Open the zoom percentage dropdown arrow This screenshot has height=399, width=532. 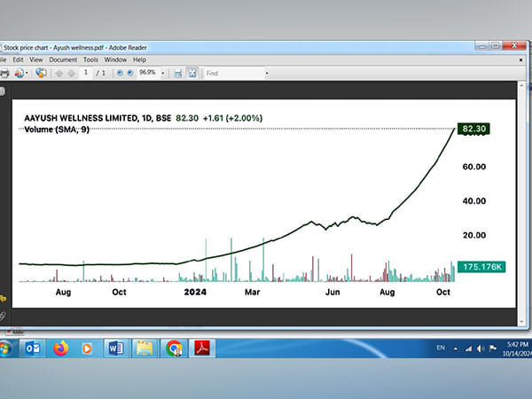pyautogui.click(x=163, y=73)
